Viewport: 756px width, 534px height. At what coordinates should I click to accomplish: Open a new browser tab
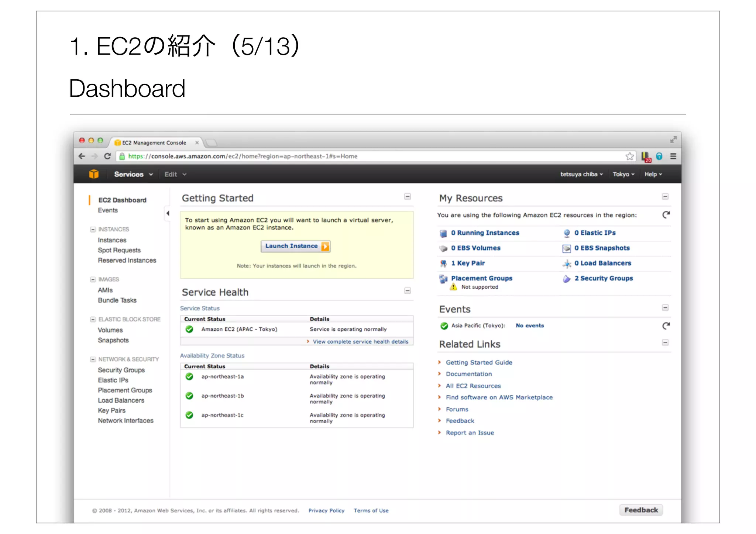point(212,143)
